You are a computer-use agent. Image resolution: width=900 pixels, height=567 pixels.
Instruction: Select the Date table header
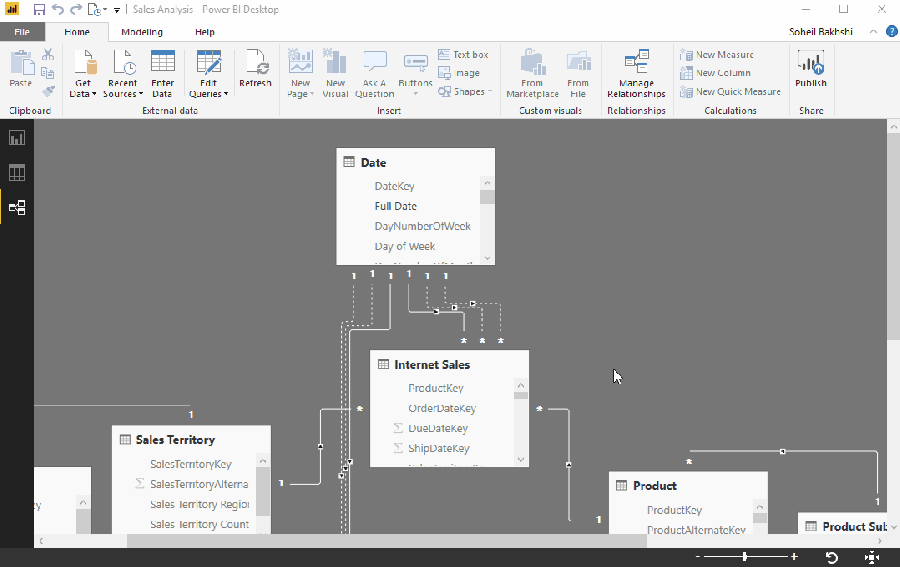click(x=416, y=162)
